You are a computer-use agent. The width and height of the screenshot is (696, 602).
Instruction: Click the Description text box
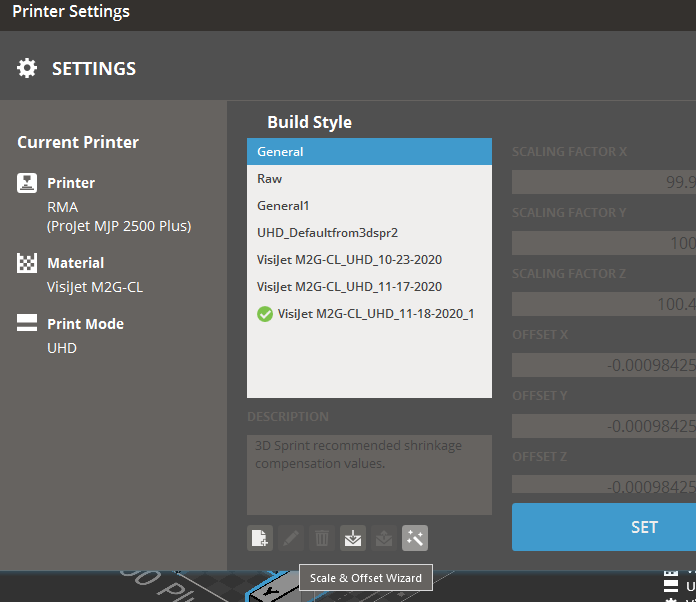(x=369, y=474)
